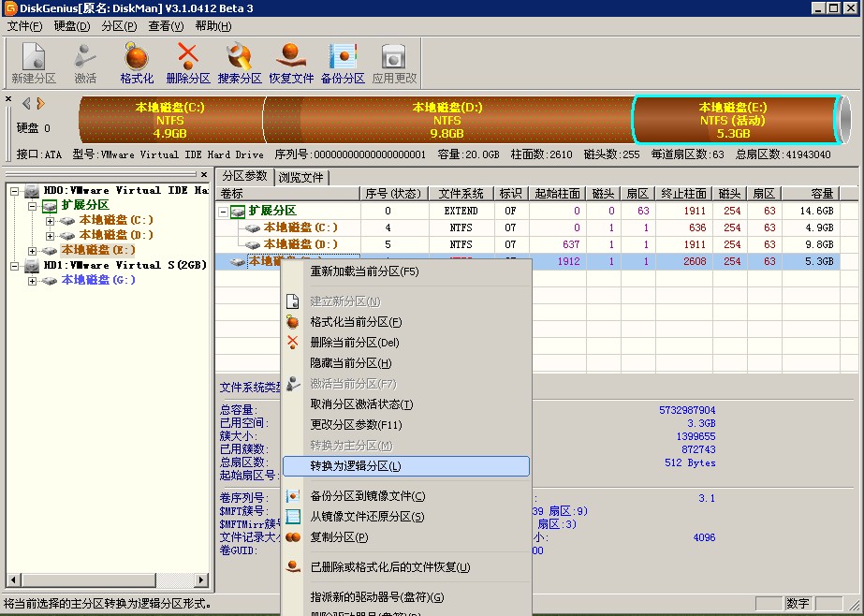This screenshot has height=616, width=864.
Task: Choose 转换为逻辑分区(L) from context menu
Action: click(406, 466)
